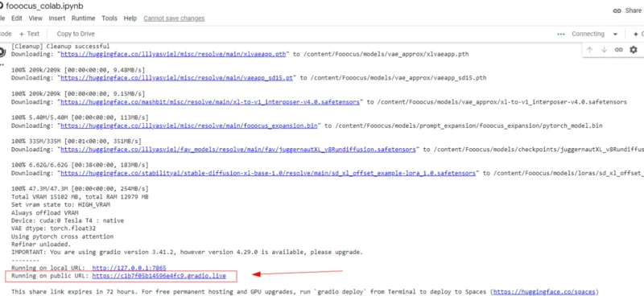Click the 47.3M/47.3M download progress line
644x296 pixels.
(80, 189)
